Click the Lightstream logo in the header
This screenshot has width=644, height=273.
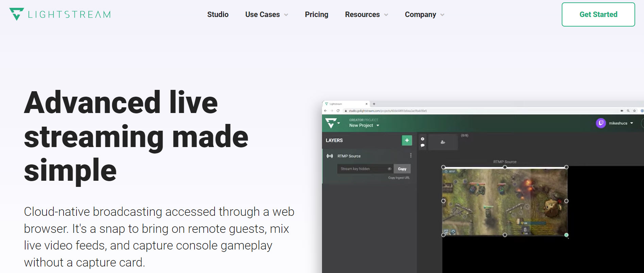tap(60, 14)
